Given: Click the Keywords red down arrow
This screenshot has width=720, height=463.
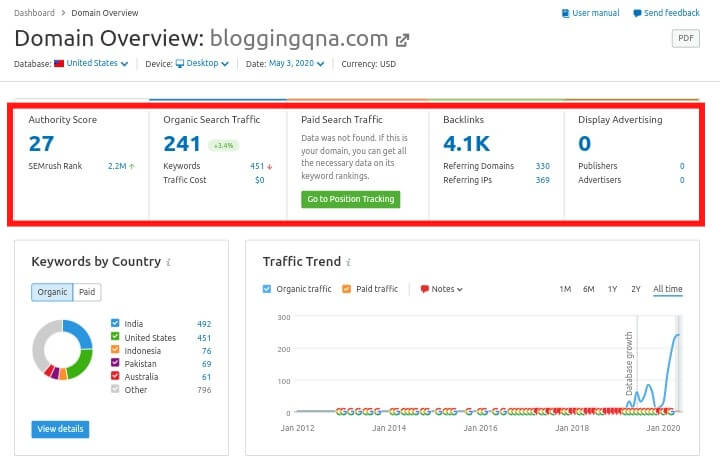Looking at the screenshot, I should coord(270,167).
